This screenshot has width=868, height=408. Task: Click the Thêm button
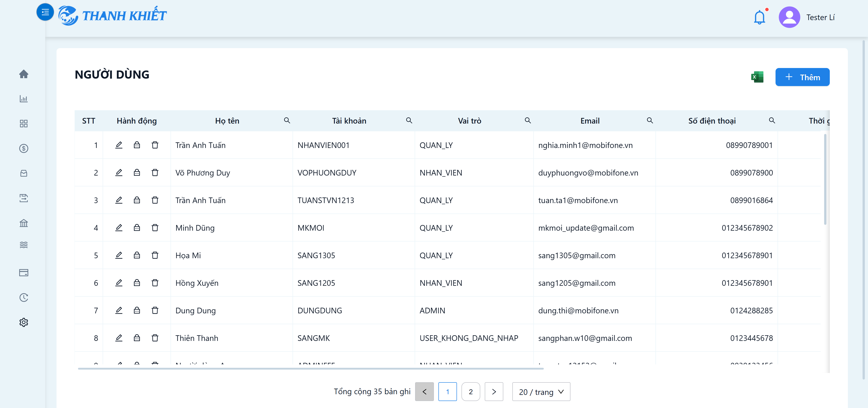click(802, 77)
